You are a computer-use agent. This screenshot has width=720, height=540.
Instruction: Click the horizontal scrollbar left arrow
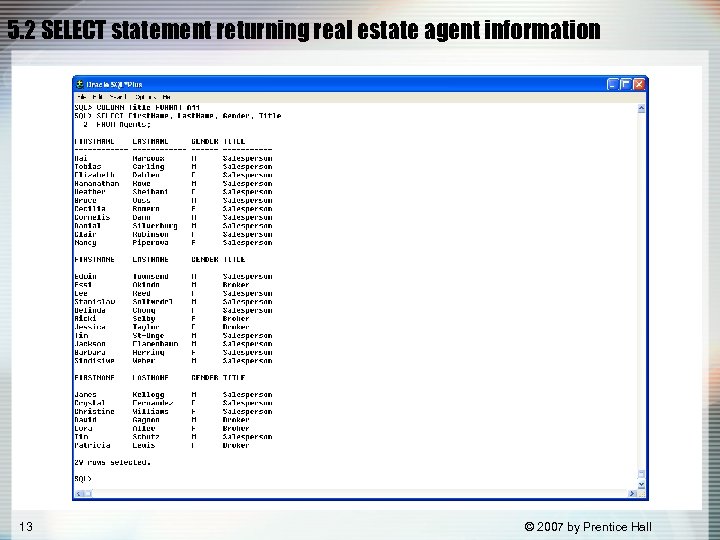click(x=78, y=494)
